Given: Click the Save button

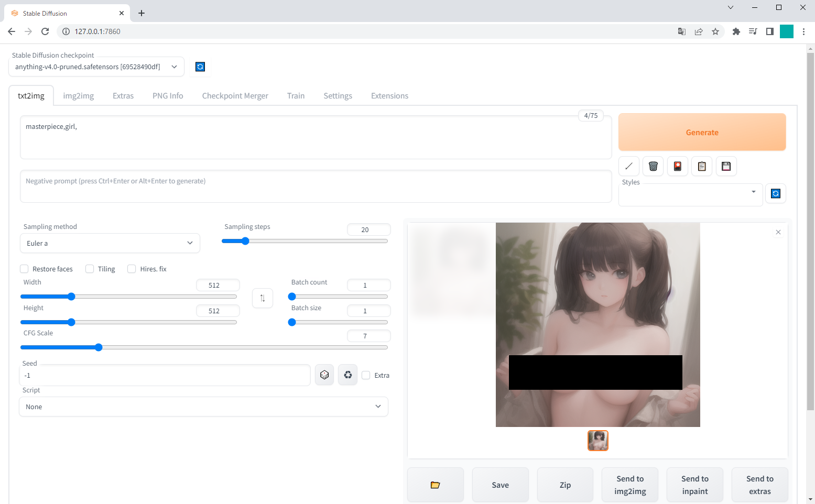Looking at the screenshot, I should [x=501, y=485].
